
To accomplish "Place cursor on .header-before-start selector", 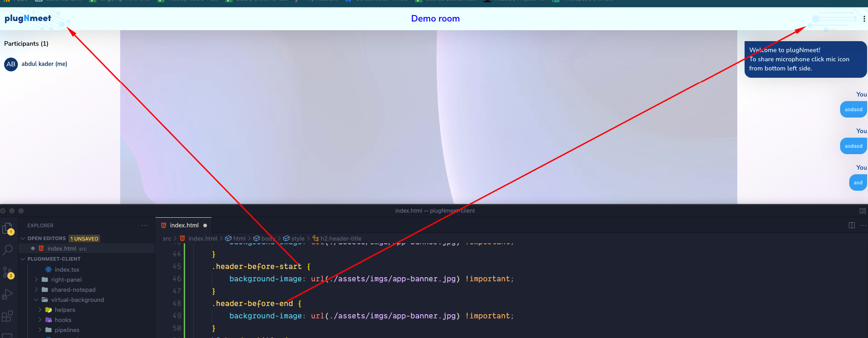I will [x=257, y=266].
